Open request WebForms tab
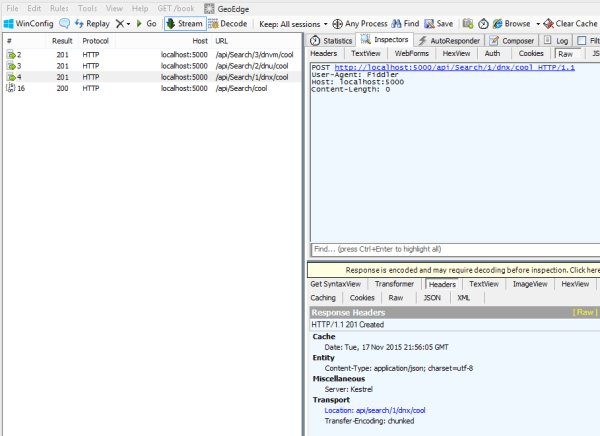 click(x=412, y=54)
